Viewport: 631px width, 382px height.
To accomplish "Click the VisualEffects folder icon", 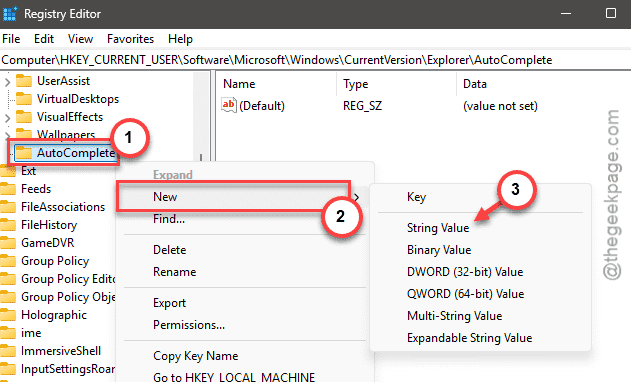I will pyautogui.click(x=24, y=117).
